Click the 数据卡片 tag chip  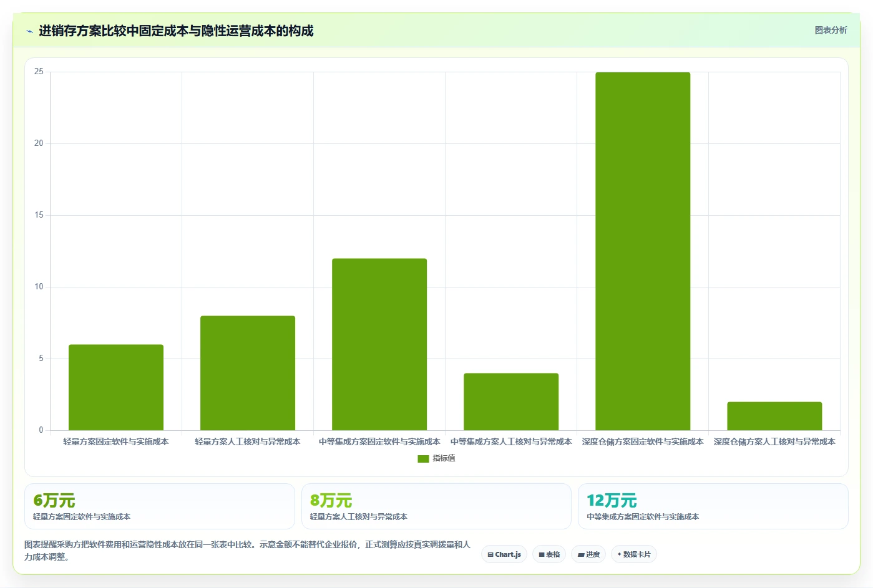tap(634, 554)
